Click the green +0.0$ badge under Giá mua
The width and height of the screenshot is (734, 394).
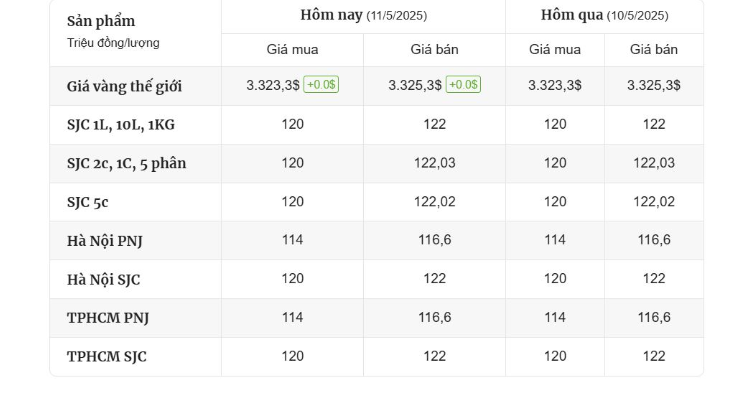pos(321,85)
